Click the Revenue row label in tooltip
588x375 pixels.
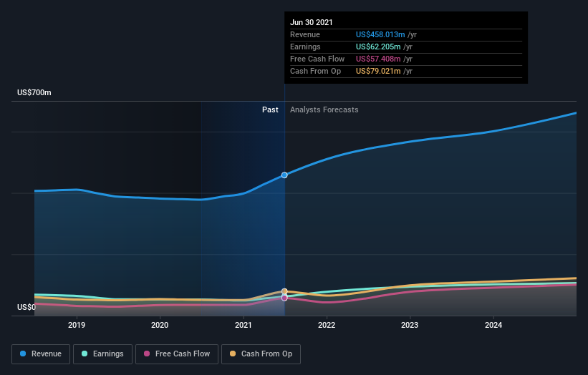305,34
